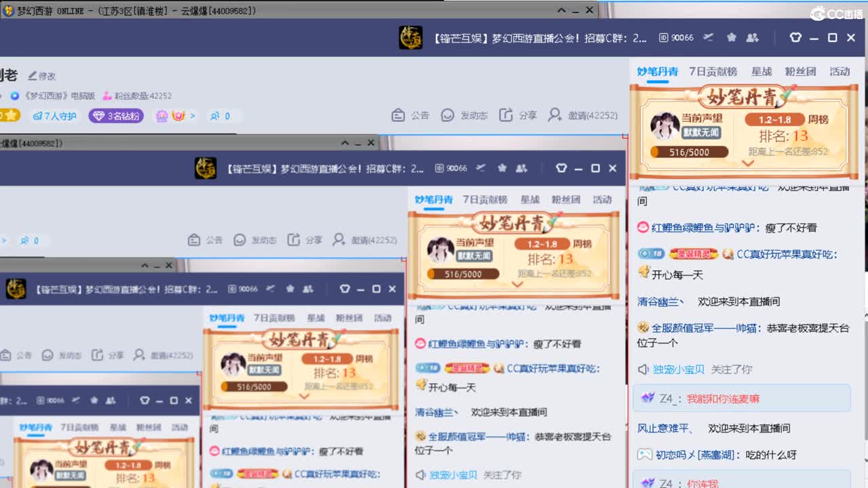Click username 独宠小宝贝 in outermost chat

pyautogui.click(x=679, y=369)
